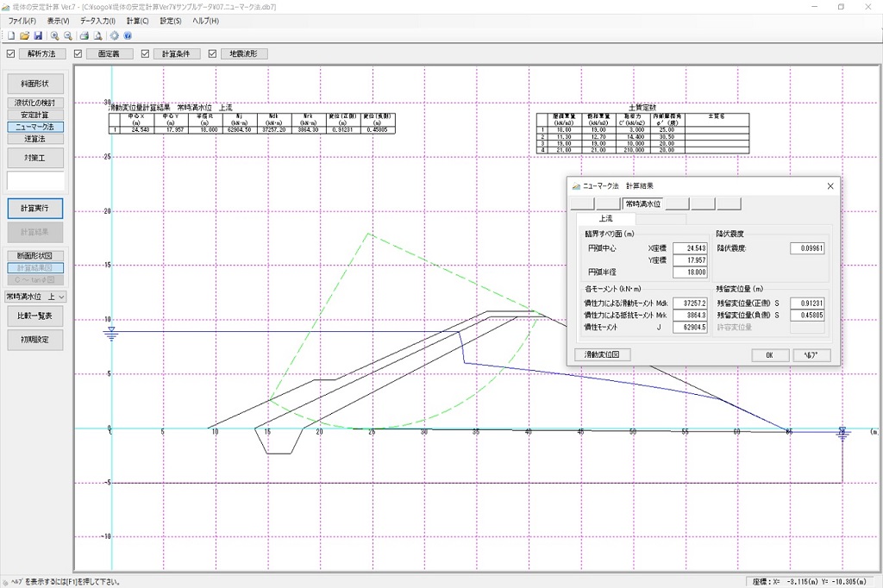This screenshot has height=588, width=883.
Task: Click the 土質定数 table heading
Action: pyautogui.click(x=642, y=108)
